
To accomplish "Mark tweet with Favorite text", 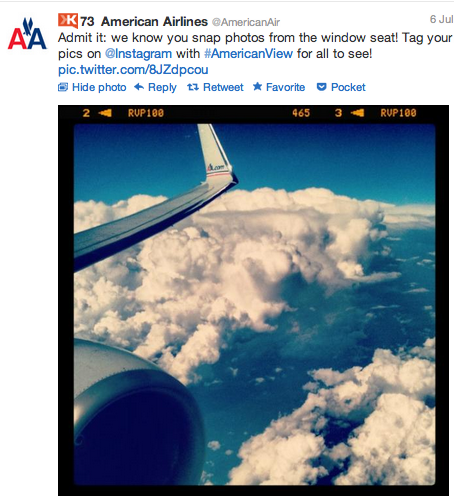I will click(x=285, y=87).
